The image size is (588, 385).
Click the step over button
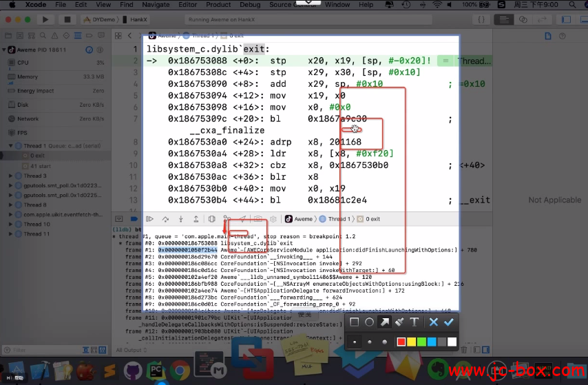[x=165, y=219]
